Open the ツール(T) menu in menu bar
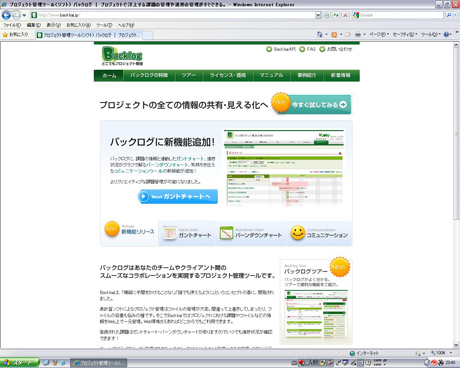The width and height of the screenshot is (460, 368). pyautogui.click(x=104, y=25)
